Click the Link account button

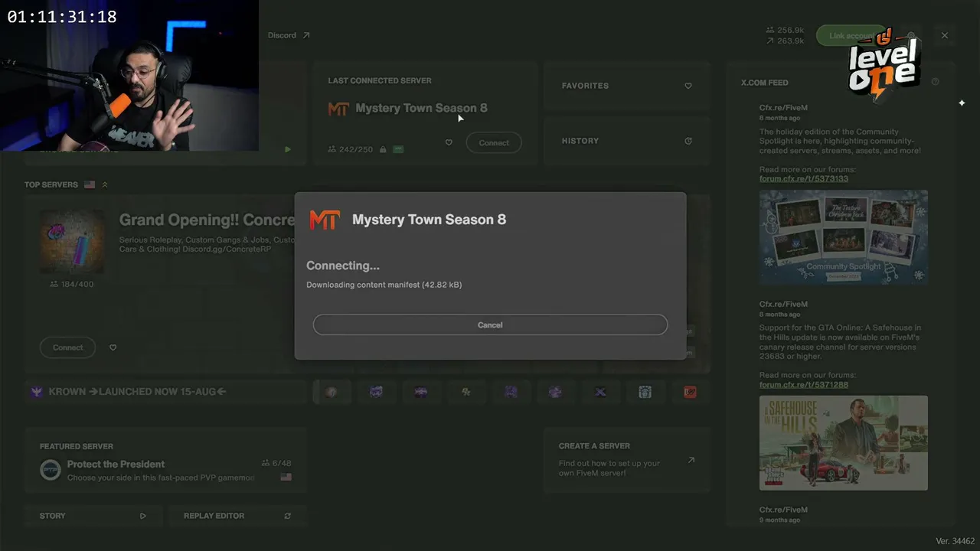[850, 36]
